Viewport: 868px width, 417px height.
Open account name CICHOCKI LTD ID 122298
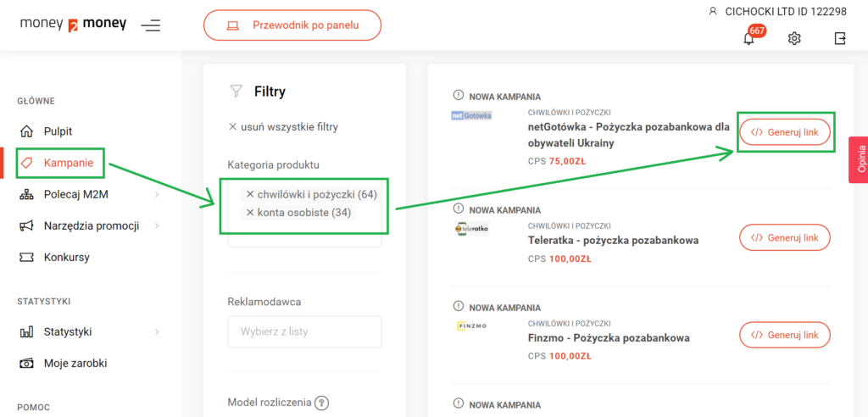tap(786, 12)
